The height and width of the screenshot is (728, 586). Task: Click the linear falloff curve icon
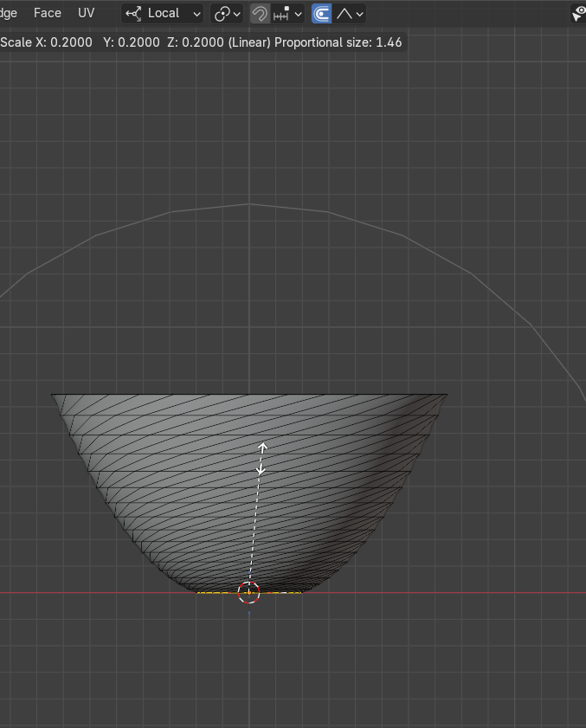pyautogui.click(x=345, y=14)
